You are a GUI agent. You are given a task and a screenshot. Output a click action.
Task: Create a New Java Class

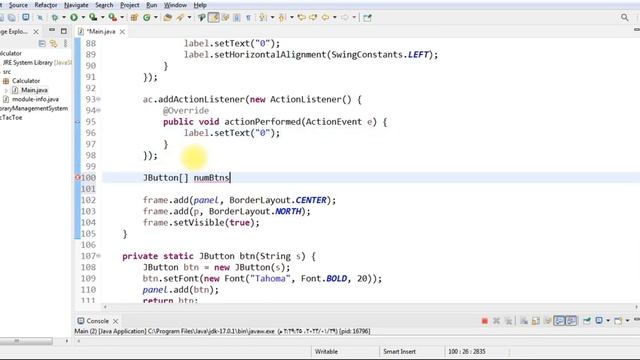pyautogui.click(x=147, y=18)
